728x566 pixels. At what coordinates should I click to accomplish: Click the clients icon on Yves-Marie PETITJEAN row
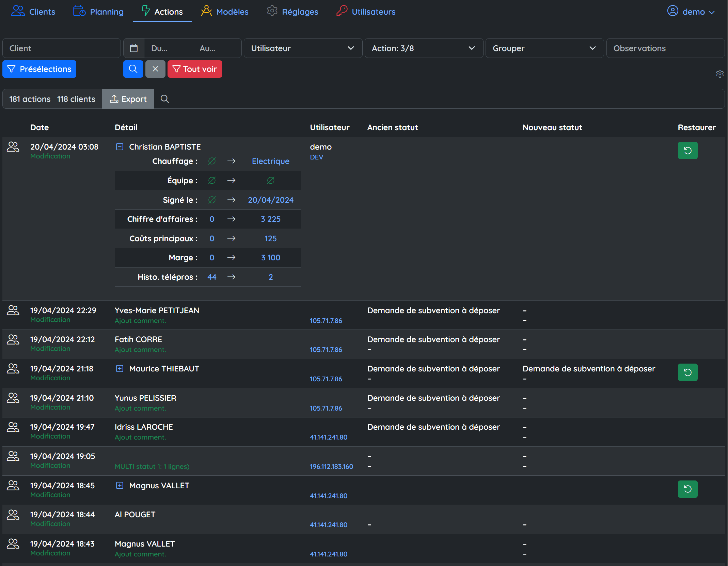tap(13, 310)
